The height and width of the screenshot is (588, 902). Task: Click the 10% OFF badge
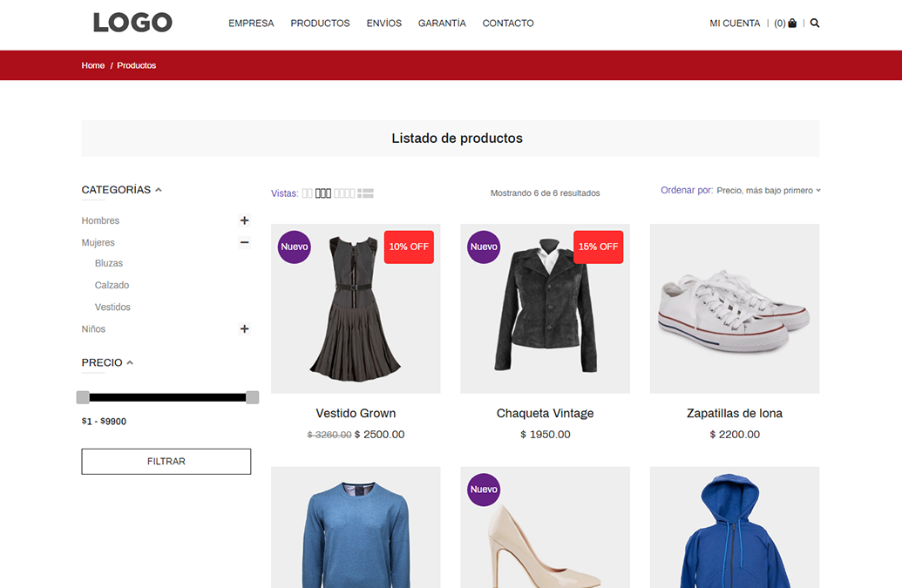coord(409,247)
